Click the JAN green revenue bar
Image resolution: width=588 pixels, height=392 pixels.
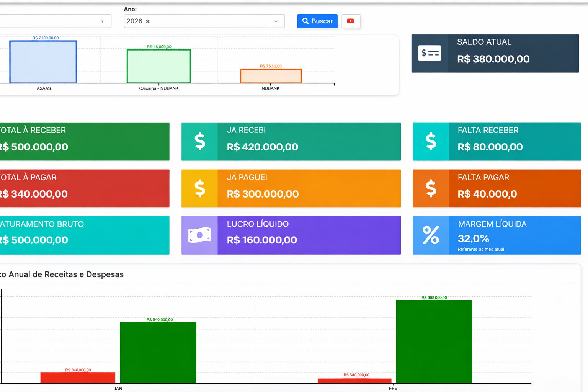[x=158, y=352]
